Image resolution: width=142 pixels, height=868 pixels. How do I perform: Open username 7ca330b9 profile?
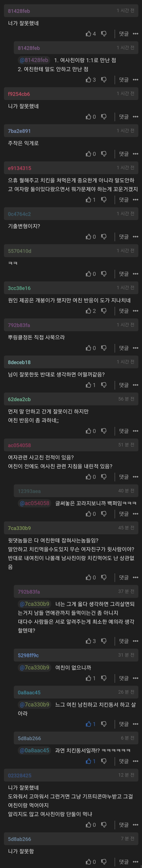coord(19,528)
